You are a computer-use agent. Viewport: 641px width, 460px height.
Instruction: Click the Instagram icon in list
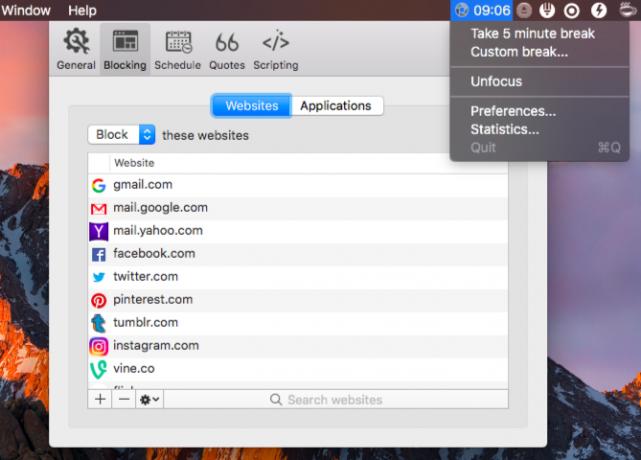[x=99, y=346]
